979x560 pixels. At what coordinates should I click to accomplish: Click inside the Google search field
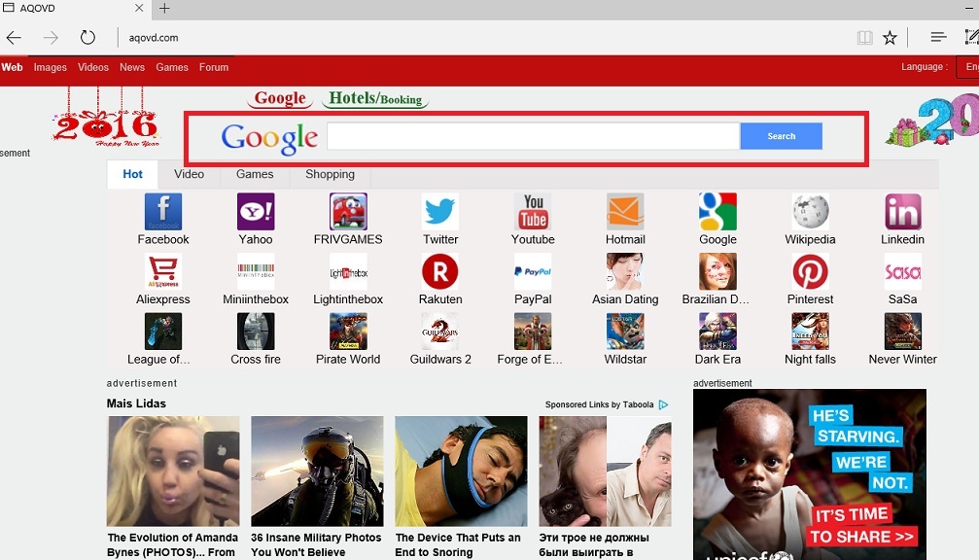pos(533,136)
